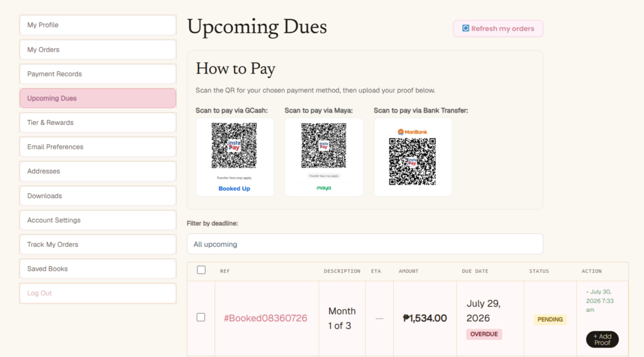Click the maya logo under the QR
This screenshot has height=357, width=644.
pyautogui.click(x=324, y=188)
